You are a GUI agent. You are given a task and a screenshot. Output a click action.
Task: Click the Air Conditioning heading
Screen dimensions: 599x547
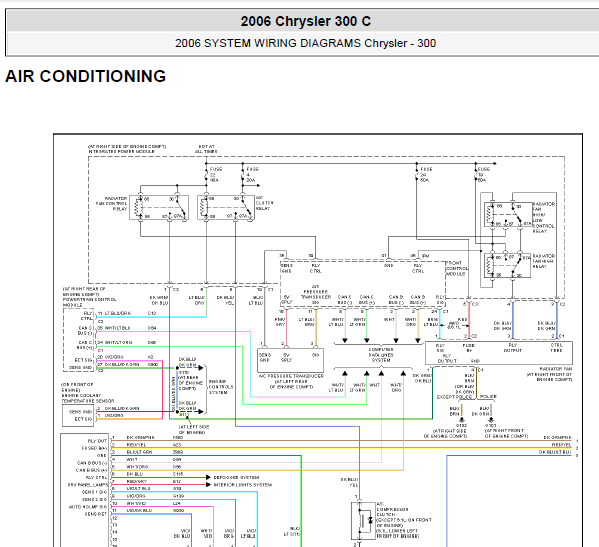tap(86, 76)
